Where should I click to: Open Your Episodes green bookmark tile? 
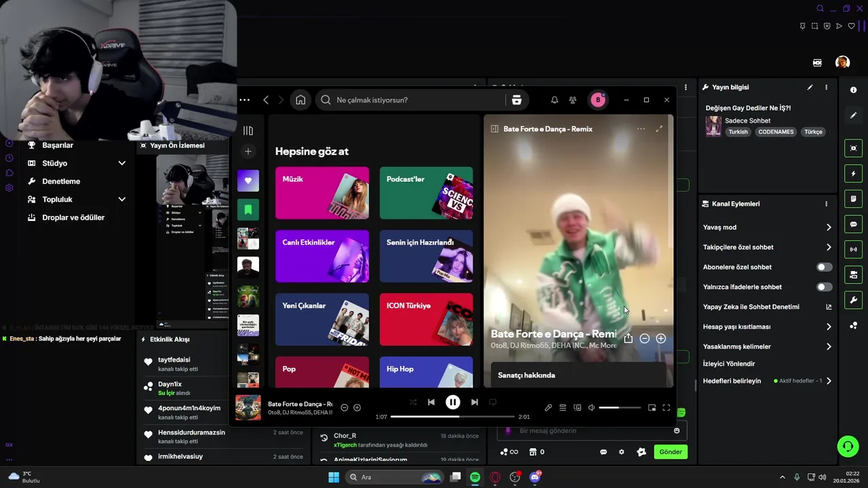(248, 209)
